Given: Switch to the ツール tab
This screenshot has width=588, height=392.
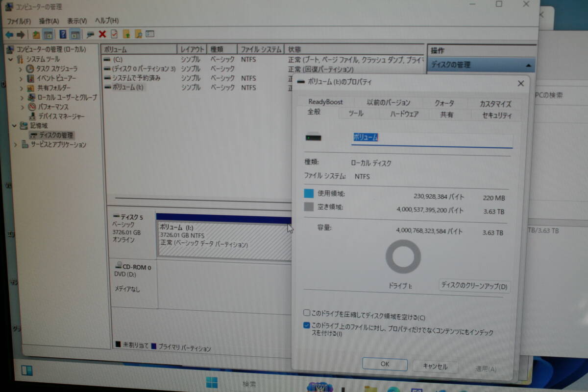Looking at the screenshot, I should coord(356,114).
